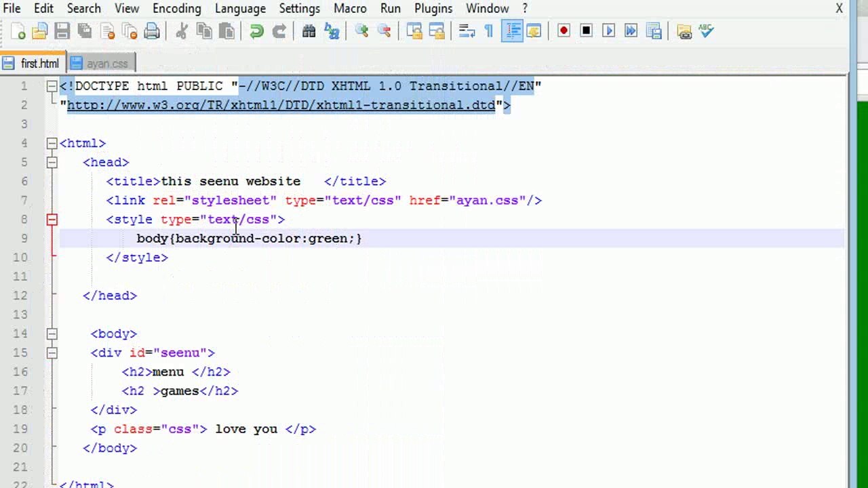The image size is (868, 488).
Task: Click the Open file folder icon
Action: point(39,31)
